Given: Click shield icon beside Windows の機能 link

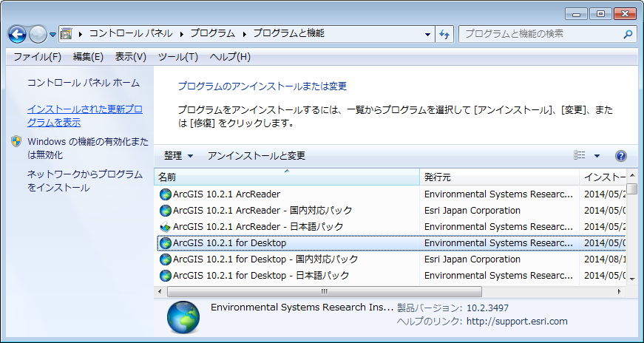Looking at the screenshot, I should click(16, 142).
